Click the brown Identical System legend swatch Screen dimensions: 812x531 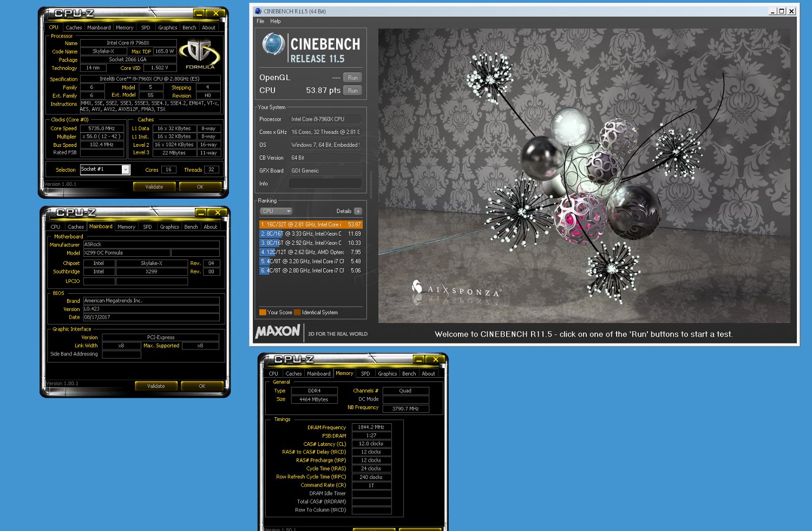297,312
